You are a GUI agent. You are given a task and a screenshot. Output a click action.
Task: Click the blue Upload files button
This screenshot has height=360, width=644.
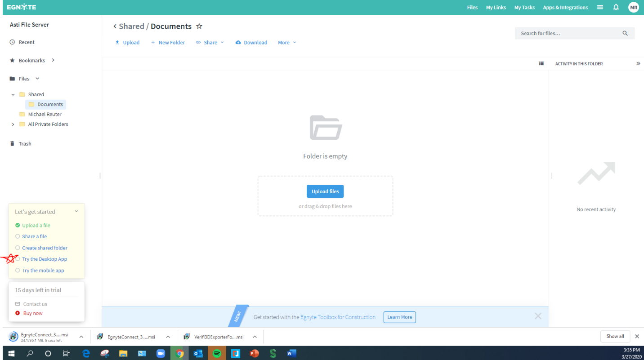325,191
